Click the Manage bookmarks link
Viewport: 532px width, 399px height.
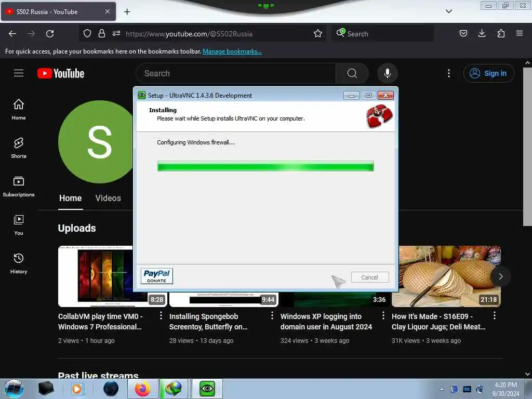[x=232, y=51]
